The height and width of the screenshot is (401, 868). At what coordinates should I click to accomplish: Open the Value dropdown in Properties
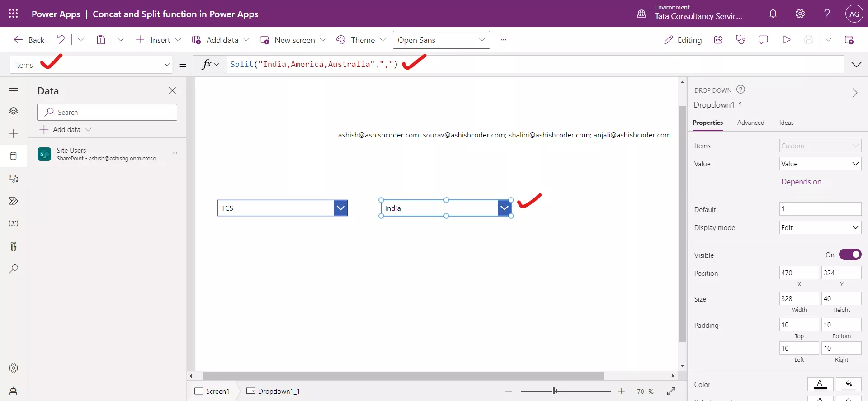coord(820,164)
